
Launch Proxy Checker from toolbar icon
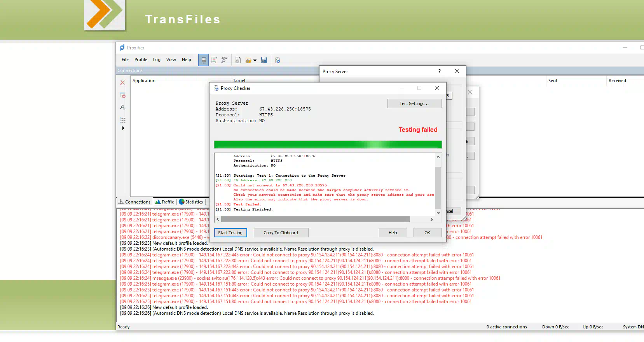(x=277, y=60)
